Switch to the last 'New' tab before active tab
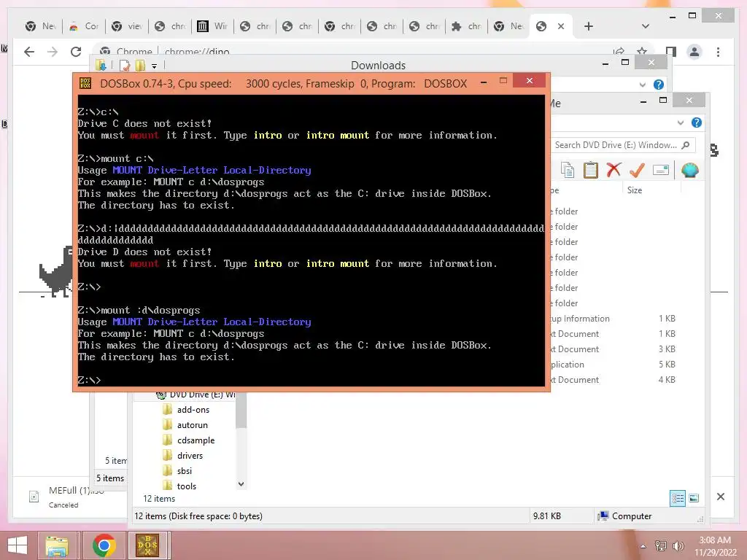This screenshot has width=747, height=560. point(508,26)
